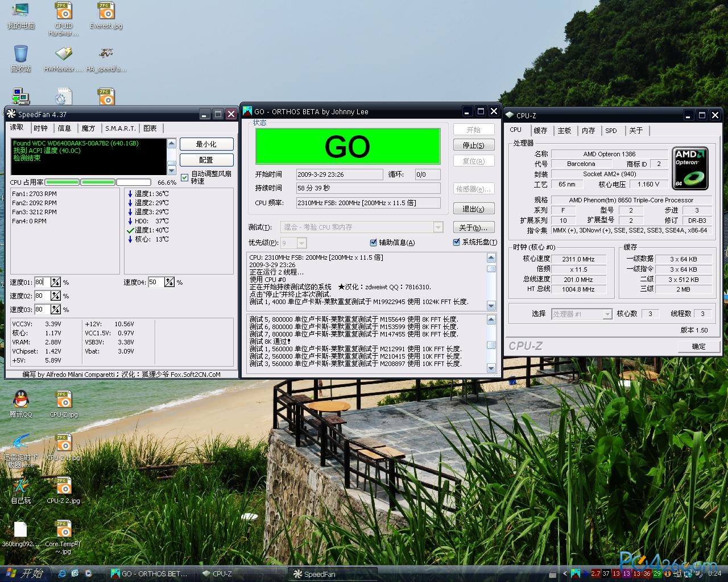Switch to 魔方 tab in SpeedFan

(x=88, y=128)
